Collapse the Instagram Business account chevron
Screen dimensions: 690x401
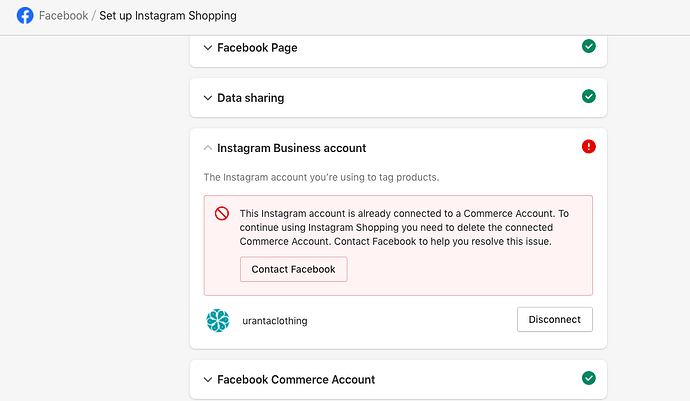coord(208,148)
